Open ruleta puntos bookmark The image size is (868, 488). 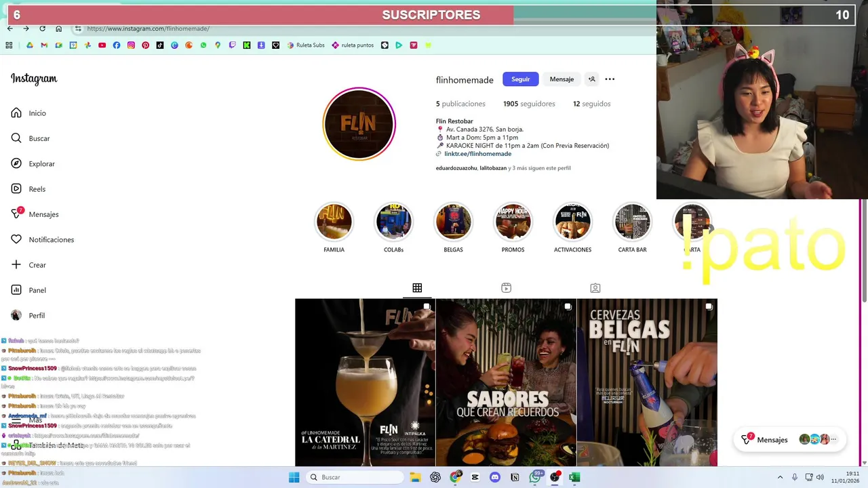coord(353,45)
